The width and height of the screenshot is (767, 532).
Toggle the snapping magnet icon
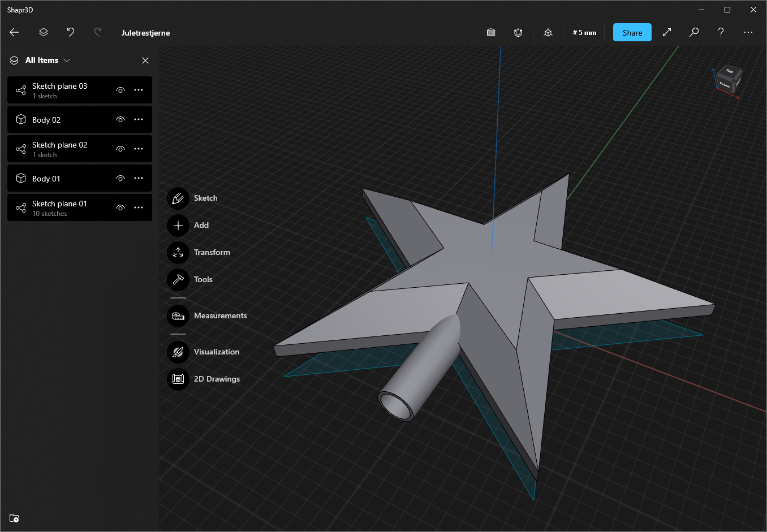[x=518, y=32]
